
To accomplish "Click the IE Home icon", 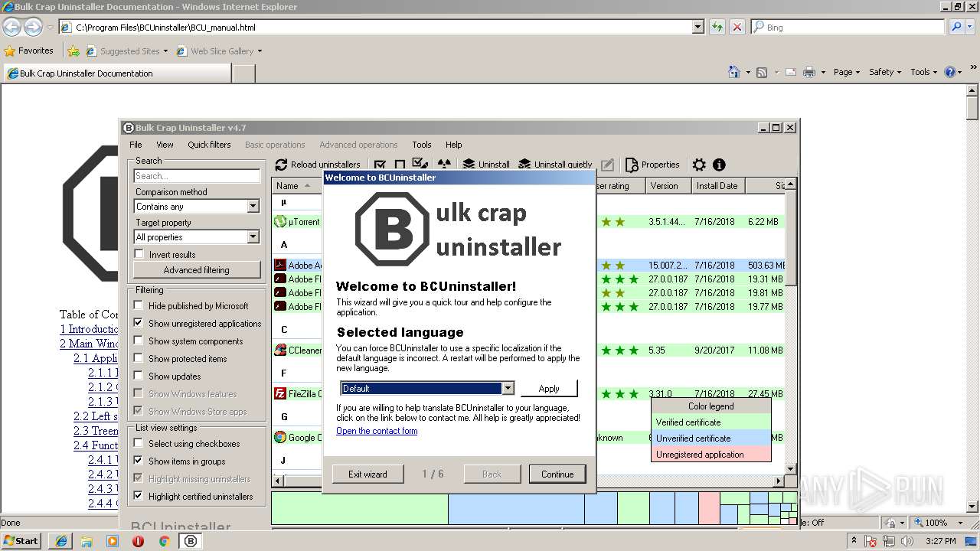I will [734, 72].
